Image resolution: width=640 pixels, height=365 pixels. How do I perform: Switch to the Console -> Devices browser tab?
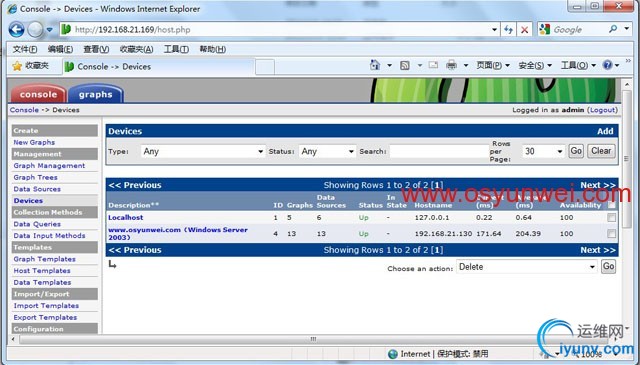pyautogui.click(x=158, y=67)
